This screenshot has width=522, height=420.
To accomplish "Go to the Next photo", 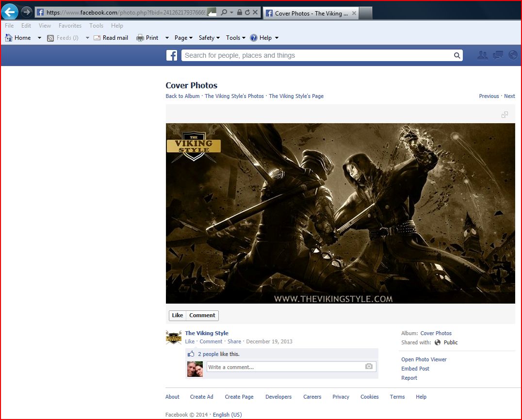I will pos(509,96).
